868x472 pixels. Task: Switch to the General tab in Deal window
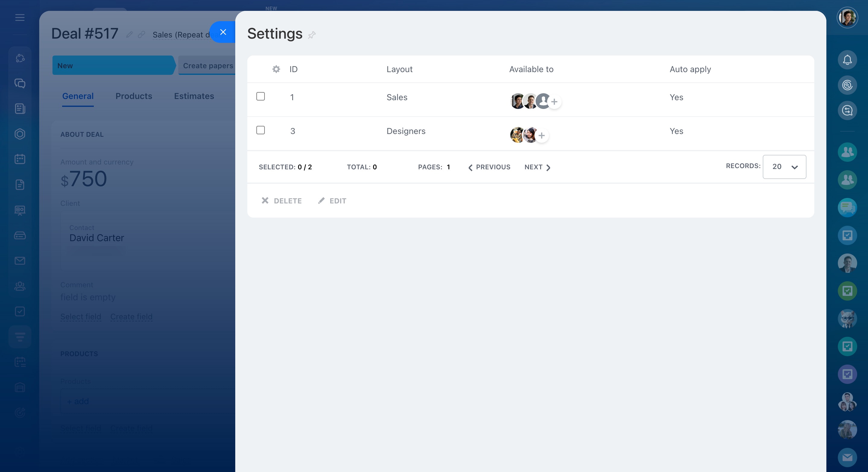78,96
